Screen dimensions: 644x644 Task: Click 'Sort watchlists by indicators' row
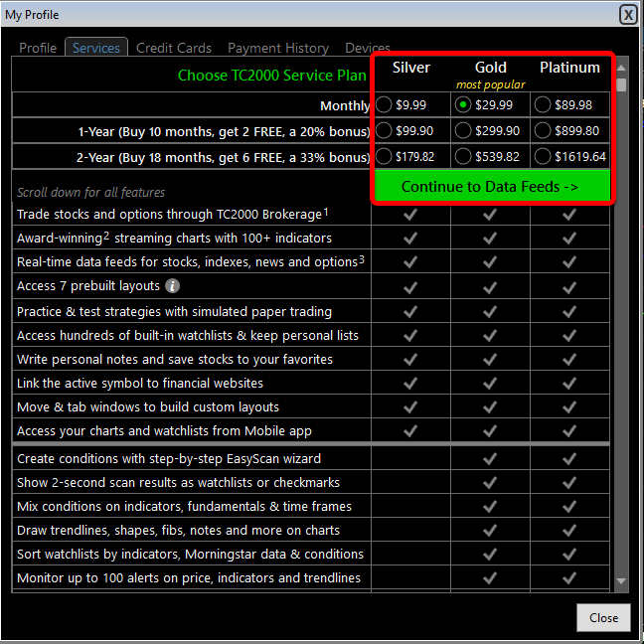tap(192, 554)
